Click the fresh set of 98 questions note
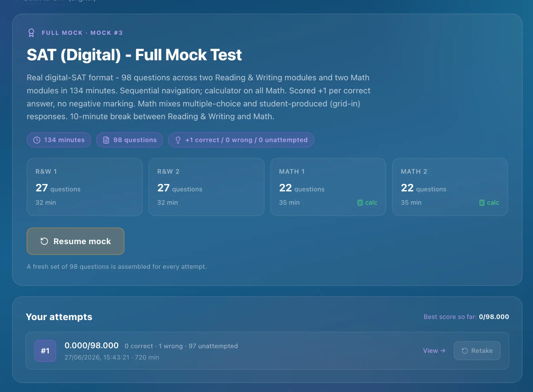The image size is (533, 392). tap(117, 266)
